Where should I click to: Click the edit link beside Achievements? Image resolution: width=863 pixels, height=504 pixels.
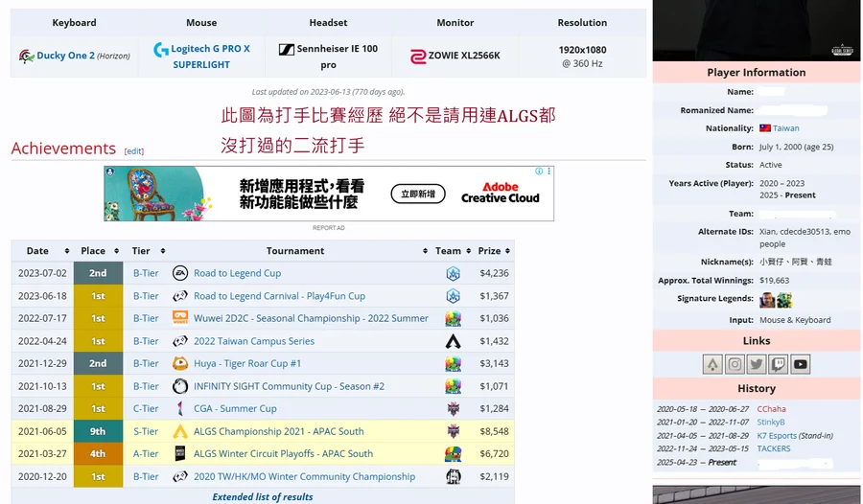tap(134, 151)
